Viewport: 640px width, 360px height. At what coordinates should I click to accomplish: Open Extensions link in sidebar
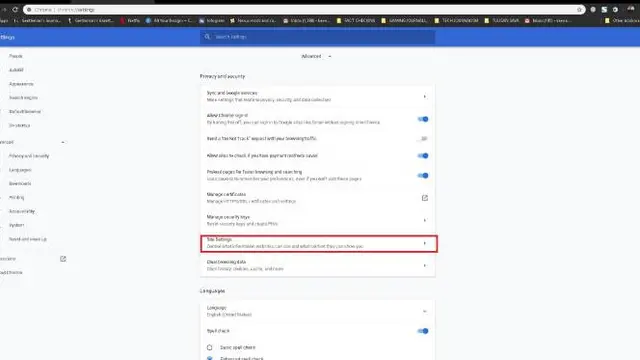(8, 259)
